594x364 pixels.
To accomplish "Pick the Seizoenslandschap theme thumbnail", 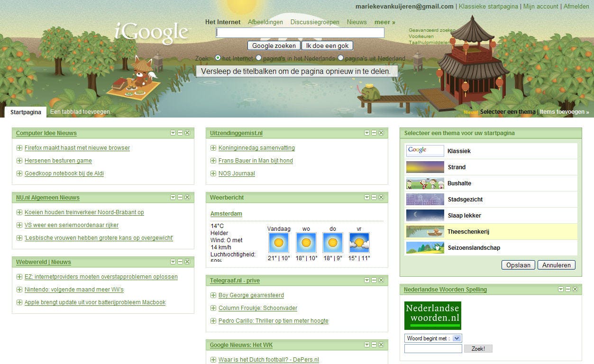I will click(x=425, y=247).
